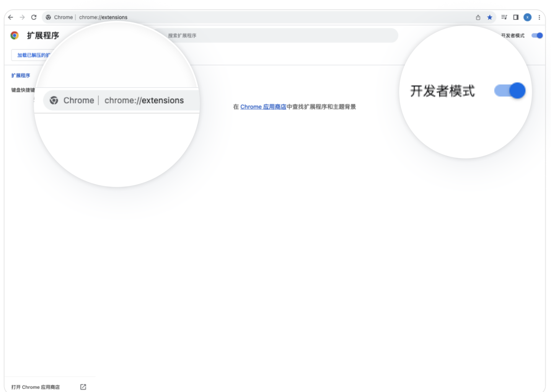Select 扩展程序 in the sidebar
The image size is (551, 392).
[21, 75]
